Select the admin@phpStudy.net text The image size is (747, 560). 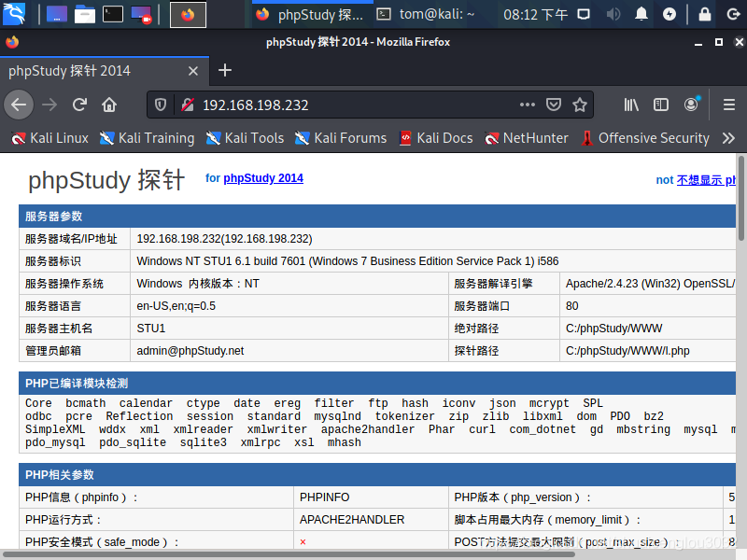tap(190, 351)
